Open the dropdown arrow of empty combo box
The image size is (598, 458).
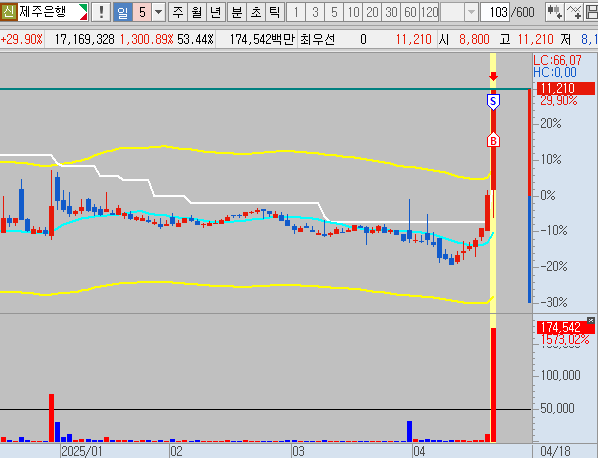472,12
